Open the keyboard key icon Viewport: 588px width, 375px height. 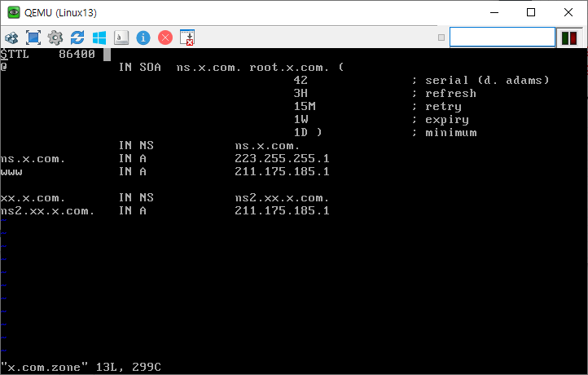pyautogui.click(x=121, y=37)
